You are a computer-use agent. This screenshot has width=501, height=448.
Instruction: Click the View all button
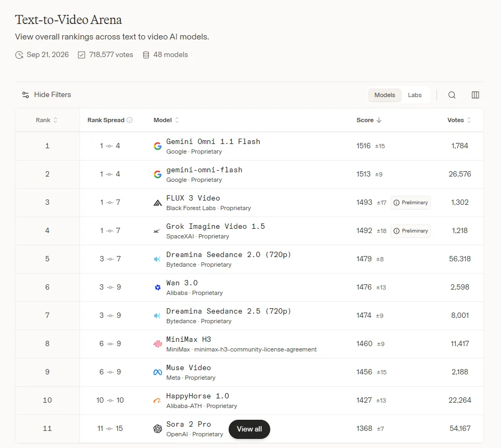pos(249,429)
